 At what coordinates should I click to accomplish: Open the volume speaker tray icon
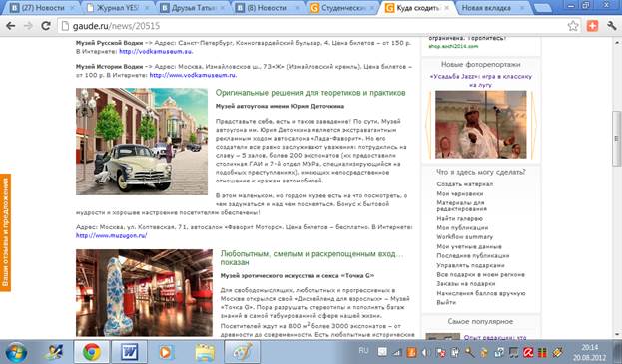point(426,352)
